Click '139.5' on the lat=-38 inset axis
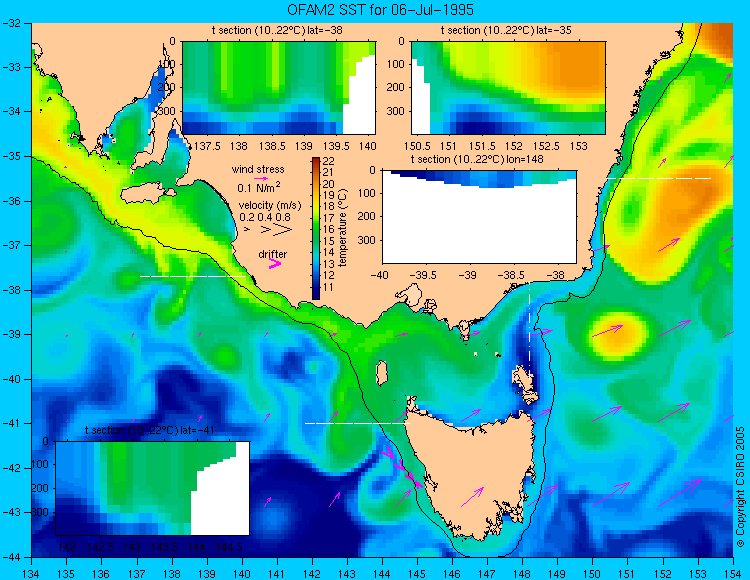 pyautogui.click(x=334, y=146)
